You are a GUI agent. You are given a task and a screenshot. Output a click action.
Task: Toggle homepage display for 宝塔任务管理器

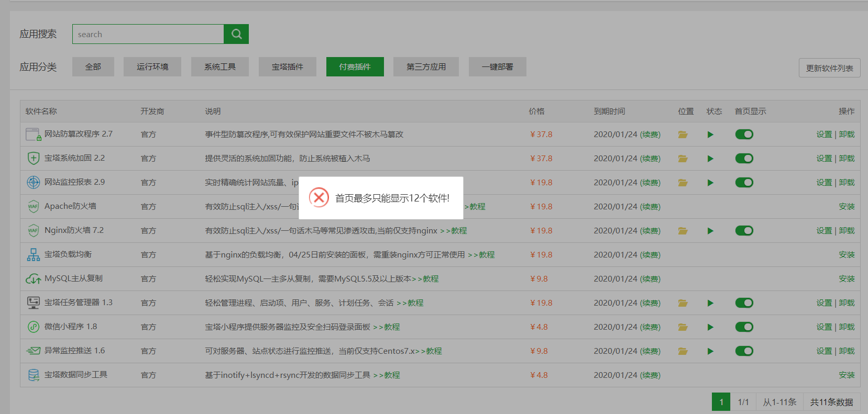(744, 303)
